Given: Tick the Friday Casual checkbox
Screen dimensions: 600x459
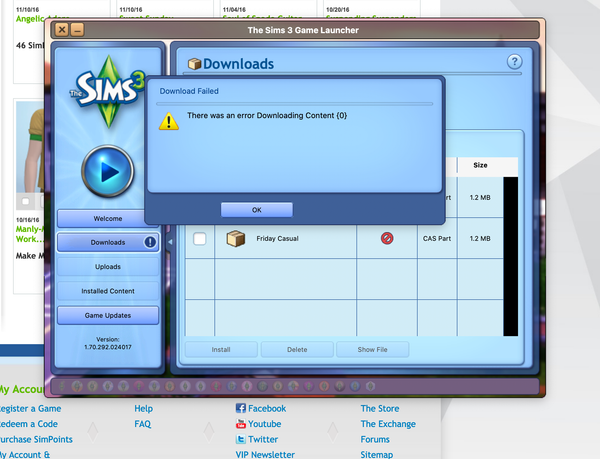Looking at the screenshot, I should tap(199, 239).
